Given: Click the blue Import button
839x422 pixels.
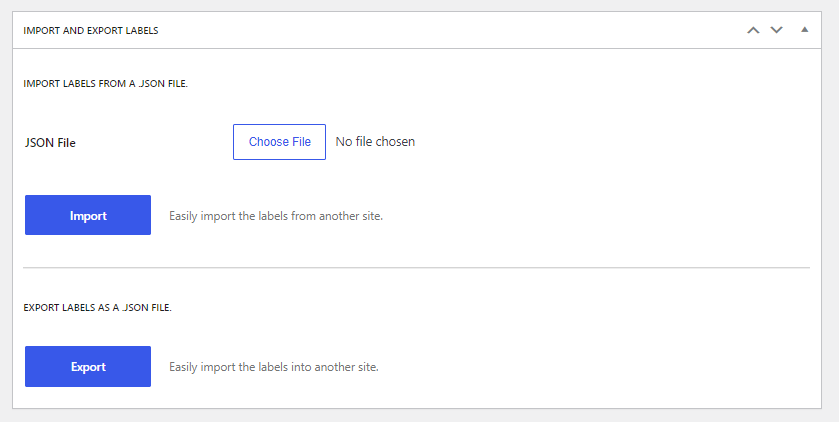Looking at the screenshot, I should pyautogui.click(x=88, y=215).
